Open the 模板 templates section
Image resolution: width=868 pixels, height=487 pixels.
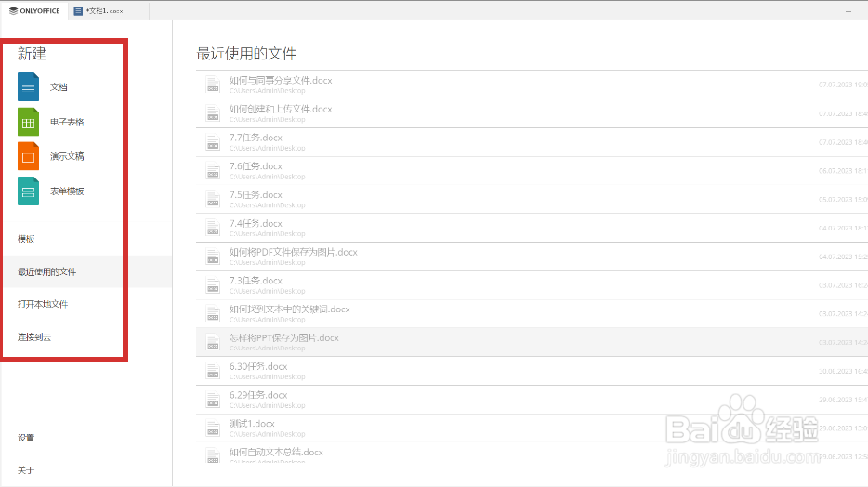pyautogui.click(x=26, y=239)
